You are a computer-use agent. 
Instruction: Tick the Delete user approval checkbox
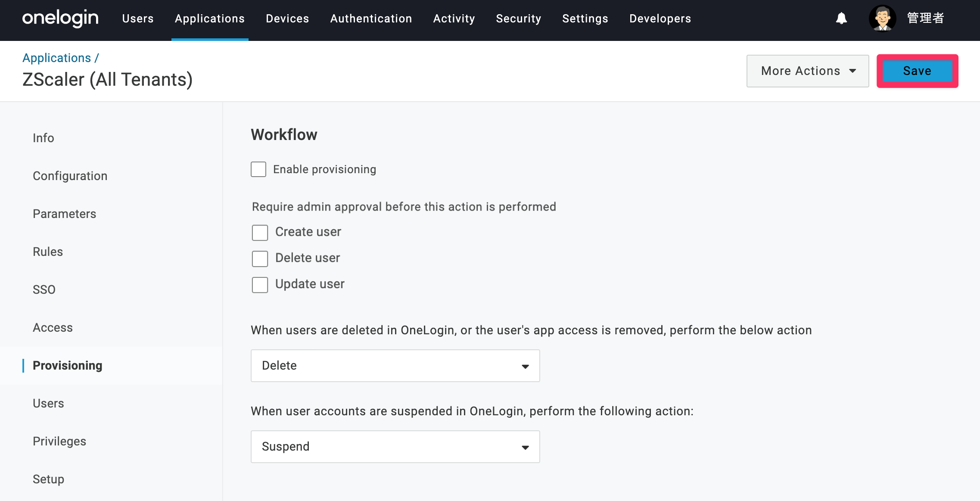pyautogui.click(x=260, y=259)
